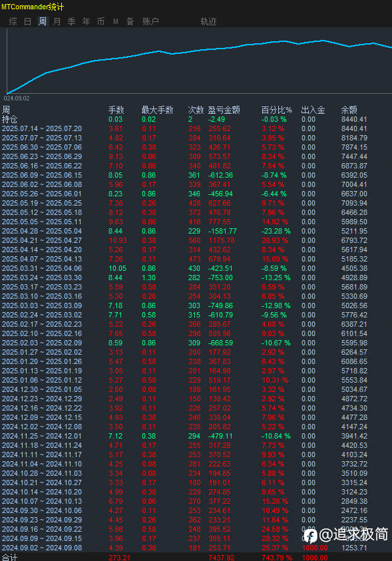Open the 账户 account tab

[x=150, y=21]
